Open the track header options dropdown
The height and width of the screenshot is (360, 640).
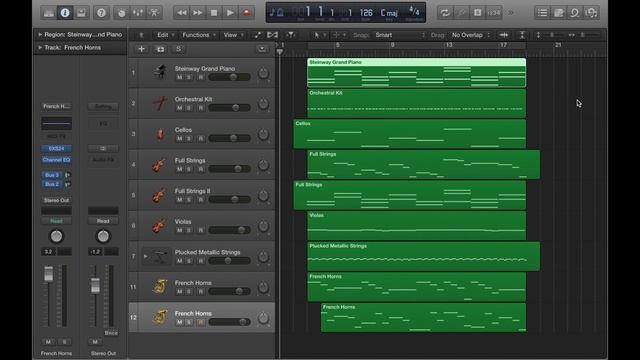[262, 49]
